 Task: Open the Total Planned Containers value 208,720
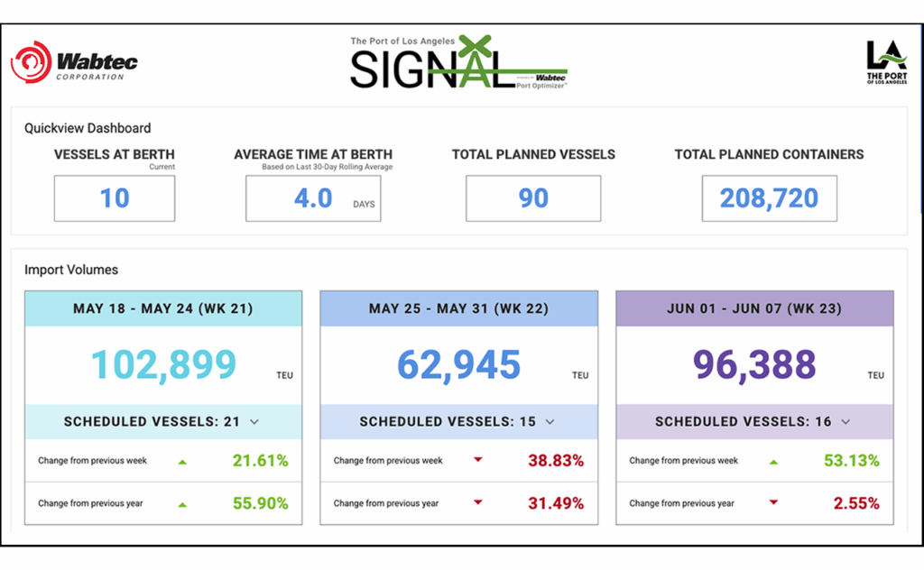[x=769, y=198]
